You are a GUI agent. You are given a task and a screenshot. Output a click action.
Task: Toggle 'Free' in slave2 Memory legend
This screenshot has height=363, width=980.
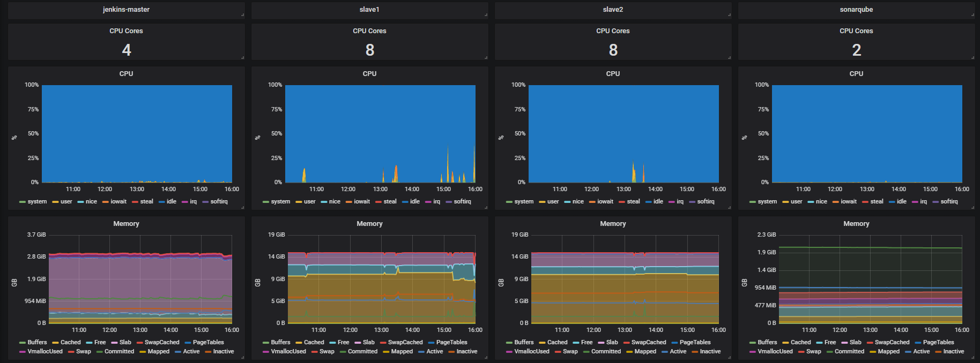587,343
